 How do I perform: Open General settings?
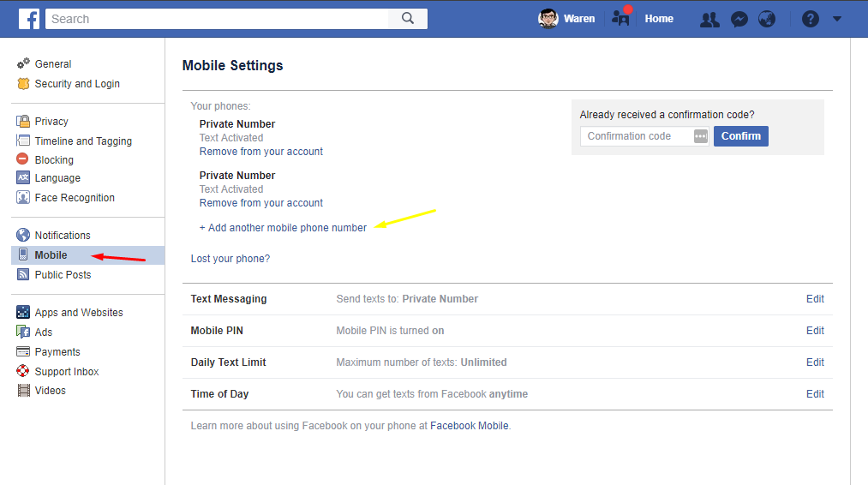53,63
